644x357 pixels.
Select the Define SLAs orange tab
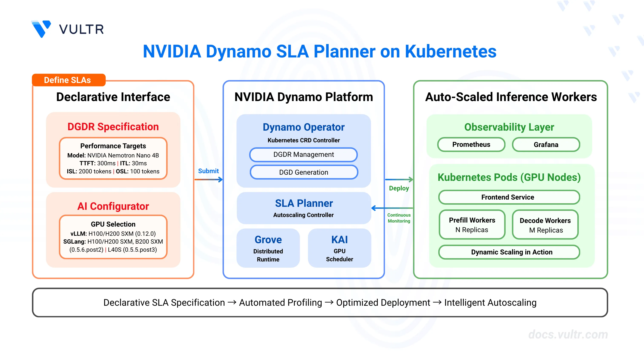click(x=69, y=80)
